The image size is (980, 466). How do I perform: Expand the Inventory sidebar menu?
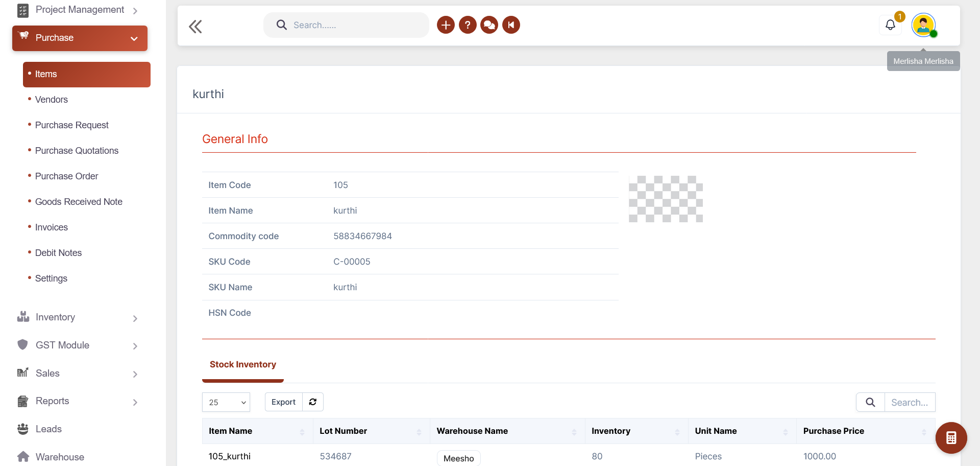tap(77, 317)
